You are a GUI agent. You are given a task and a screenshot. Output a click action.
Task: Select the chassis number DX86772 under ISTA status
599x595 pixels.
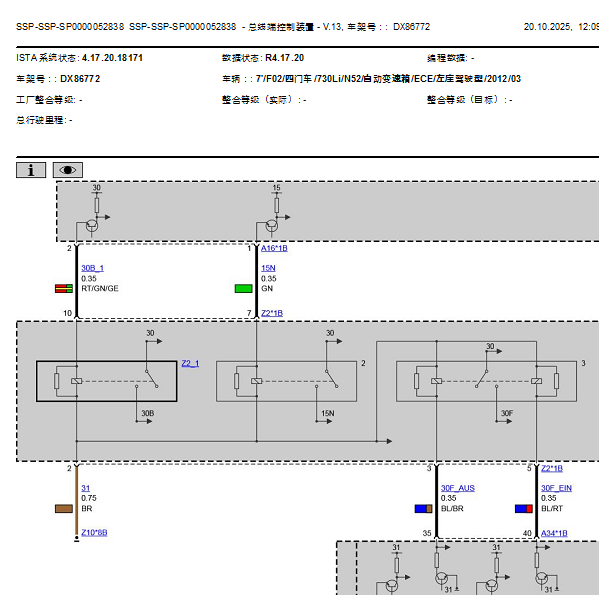pos(80,79)
